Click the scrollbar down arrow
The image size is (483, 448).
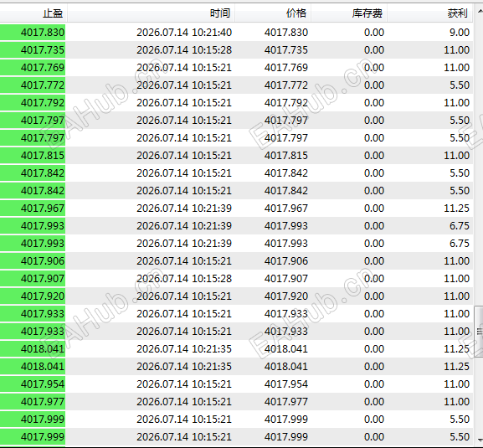coord(480,440)
